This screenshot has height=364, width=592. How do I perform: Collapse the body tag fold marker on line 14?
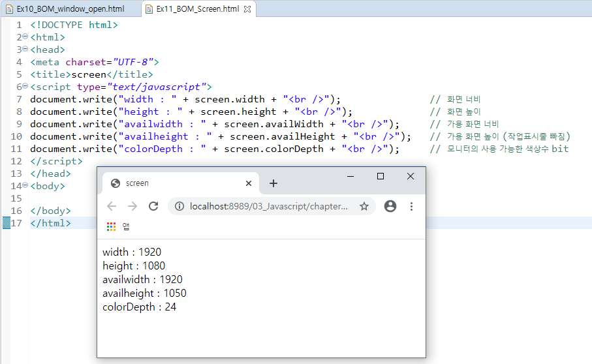click(x=25, y=185)
